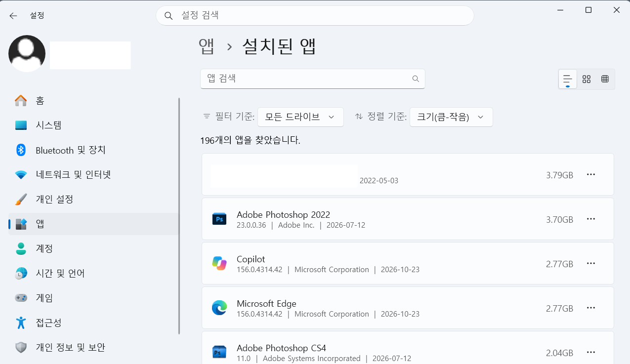Image resolution: width=630 pixels, height=364 pixels.
Task: Open 시스템 via its monitor icon
Action: (x=21, y=125)
